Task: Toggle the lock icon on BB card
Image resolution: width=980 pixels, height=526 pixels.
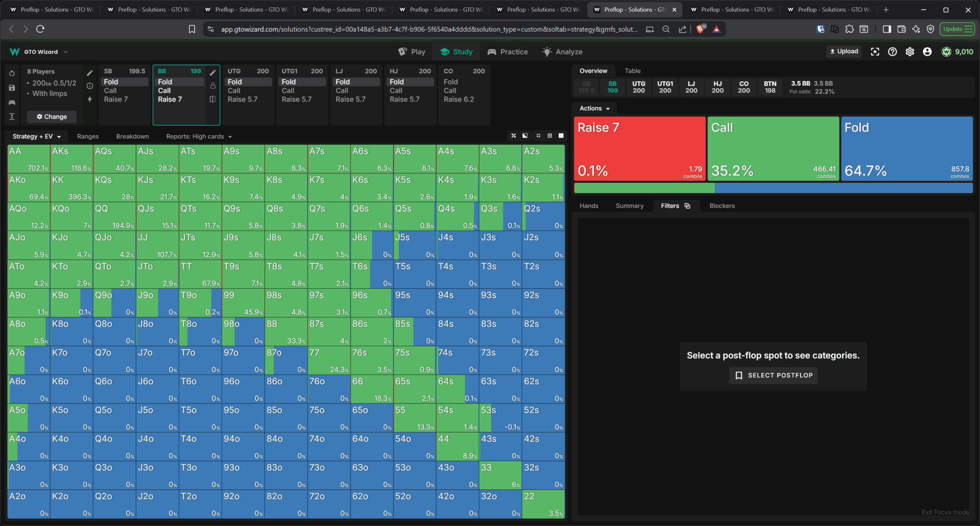Action: tap(213, 86)
